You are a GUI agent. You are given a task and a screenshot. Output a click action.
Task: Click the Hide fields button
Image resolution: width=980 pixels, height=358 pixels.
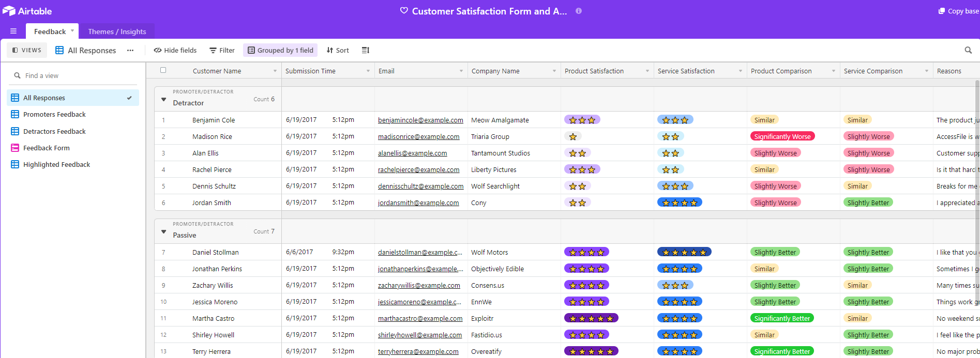tap(175, 50)
